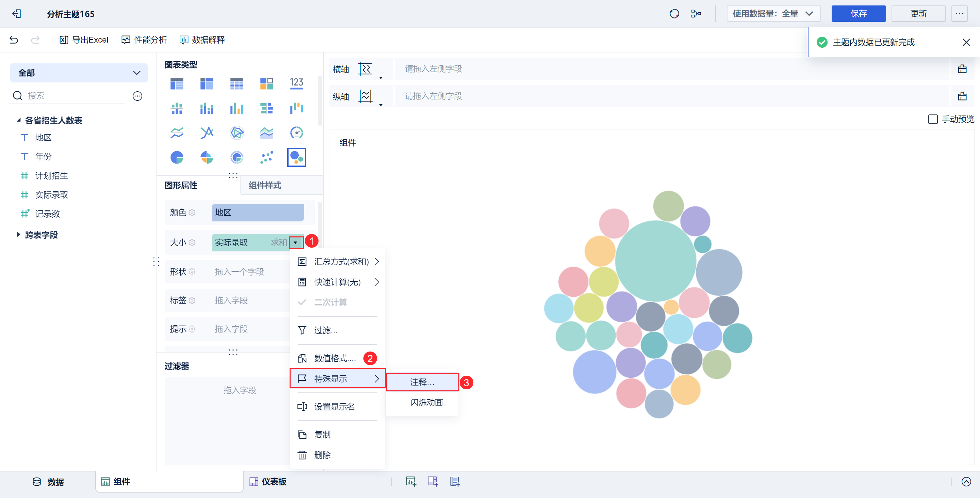980x498 pixels.
Task: Expand the 跨表字段 tree node
Action: (19, 235)
